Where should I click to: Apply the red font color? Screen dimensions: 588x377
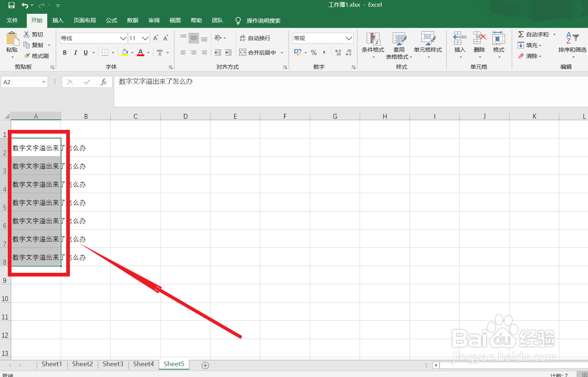141,52
